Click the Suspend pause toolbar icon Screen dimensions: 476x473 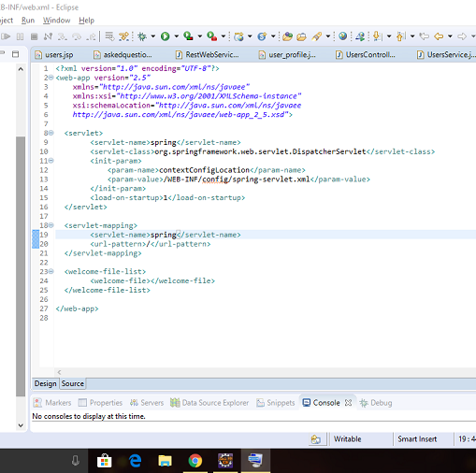point(20,36)
